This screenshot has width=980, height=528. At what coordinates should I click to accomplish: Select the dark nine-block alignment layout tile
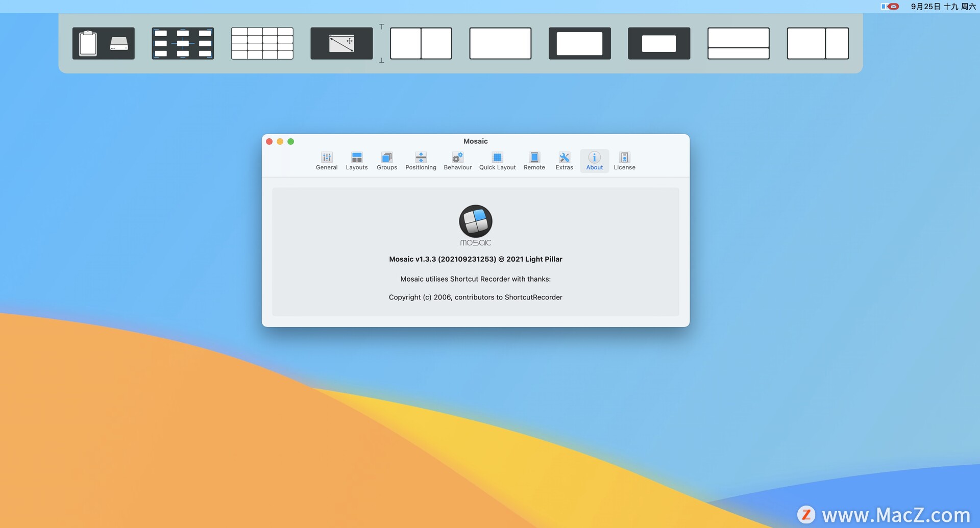[x=183, y=43]
